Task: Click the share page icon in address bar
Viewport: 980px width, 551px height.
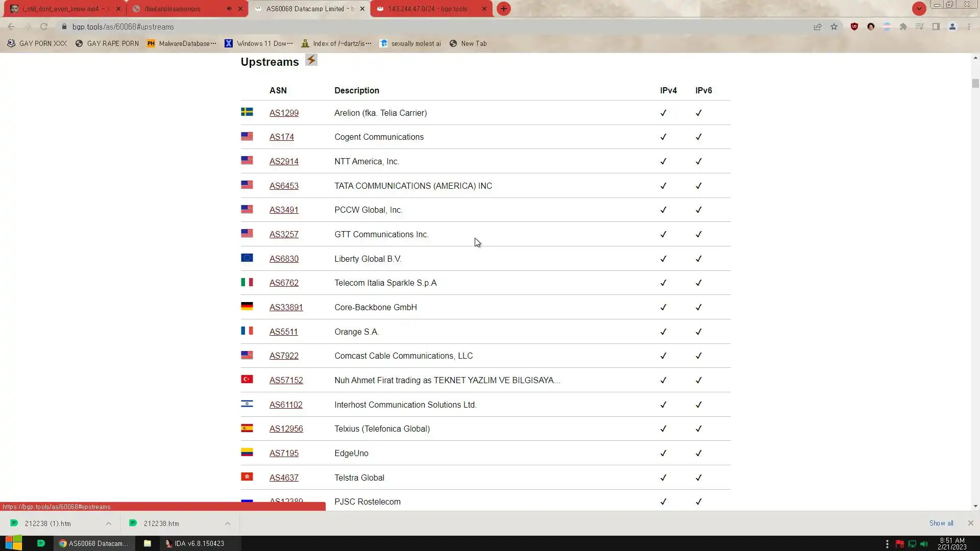Action: (818, 27)
